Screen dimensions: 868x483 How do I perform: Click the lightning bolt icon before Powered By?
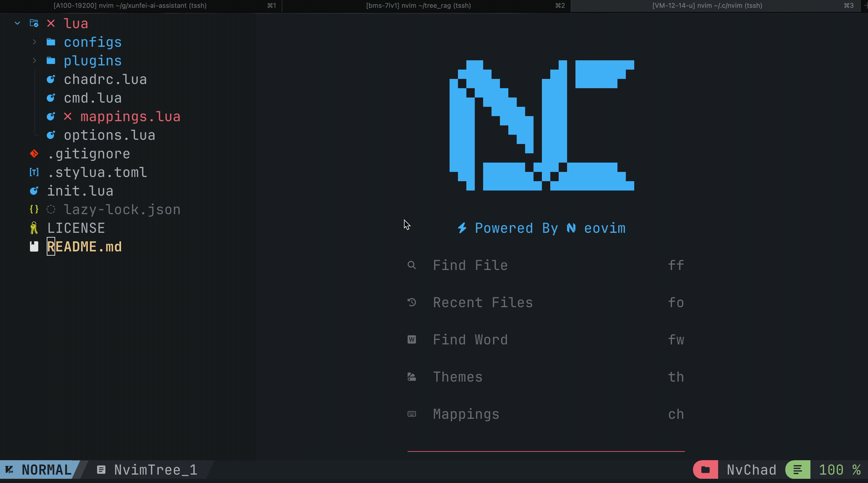click(462, 228)
